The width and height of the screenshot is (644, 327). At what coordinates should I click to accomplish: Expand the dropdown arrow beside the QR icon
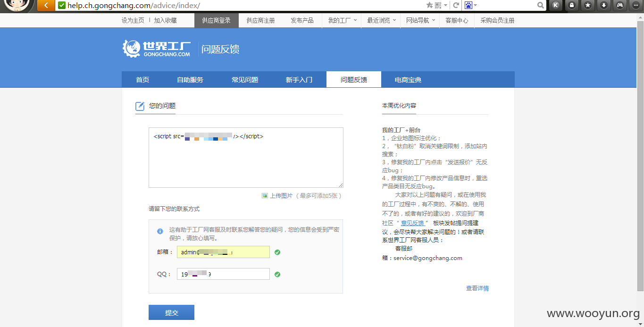[x=445, y=5]
